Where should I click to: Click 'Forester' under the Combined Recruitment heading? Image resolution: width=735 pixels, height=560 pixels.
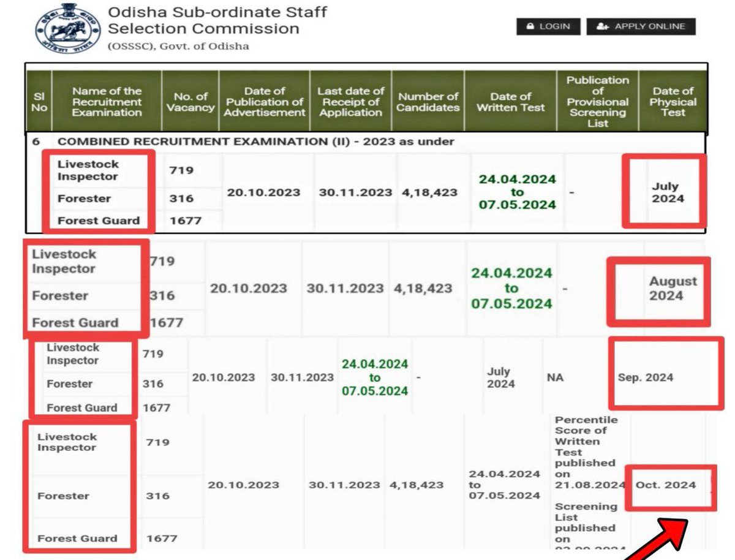coord(84,199)
